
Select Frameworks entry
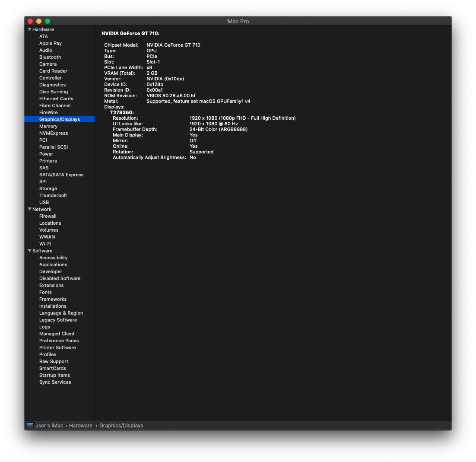(x=53, y=299)
